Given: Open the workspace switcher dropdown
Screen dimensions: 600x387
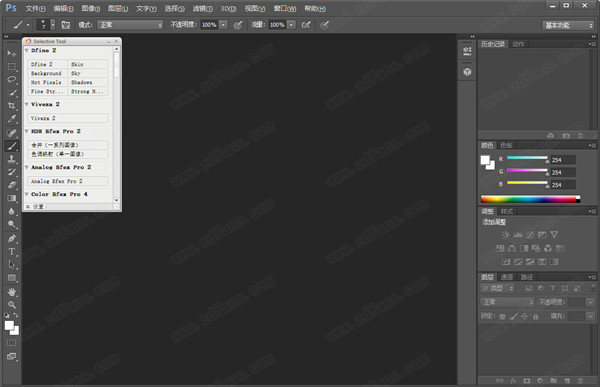Looking at the screenshot, I should pyautogui.click(x=568, y=25).
